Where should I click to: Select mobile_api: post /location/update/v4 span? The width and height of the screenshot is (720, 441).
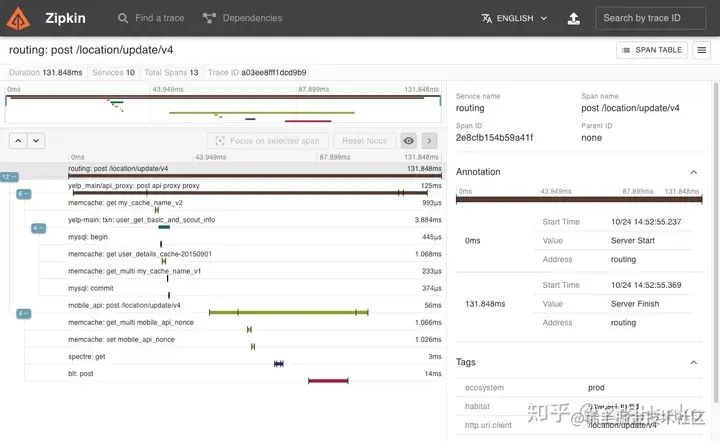[255, 308]
